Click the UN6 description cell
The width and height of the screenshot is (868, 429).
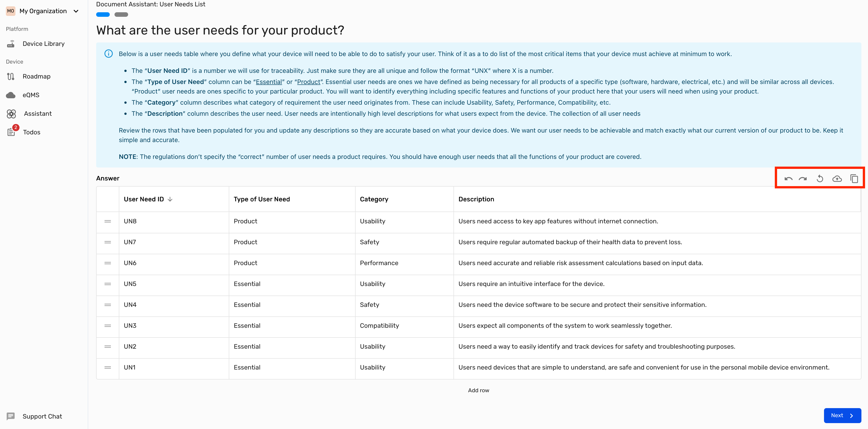coord(580,263)
